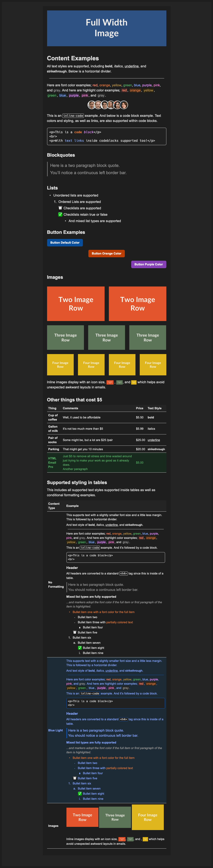Click the red inline icon in the table's Images row
This screenshot has height=868, width=213.
point(122,839)
